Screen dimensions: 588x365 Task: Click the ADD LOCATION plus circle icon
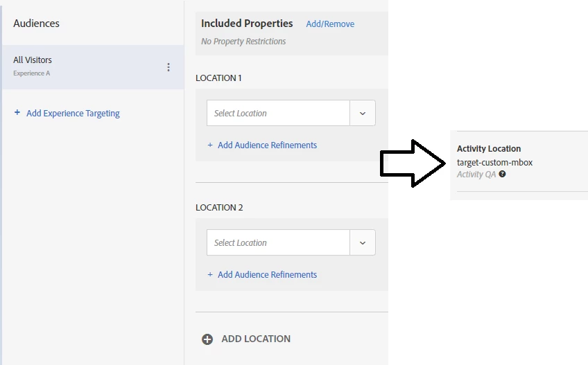tap(207, 339)
